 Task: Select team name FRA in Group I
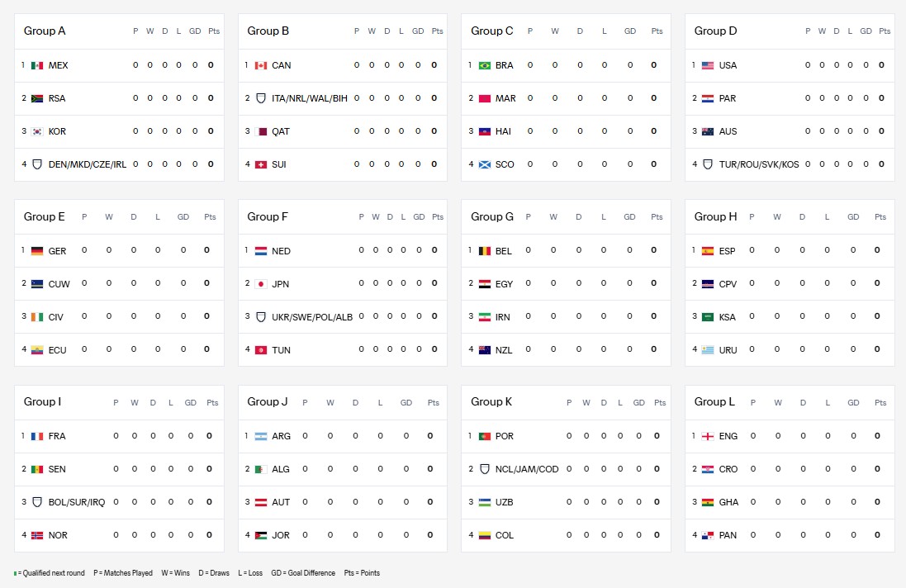[x=57, y=436]
